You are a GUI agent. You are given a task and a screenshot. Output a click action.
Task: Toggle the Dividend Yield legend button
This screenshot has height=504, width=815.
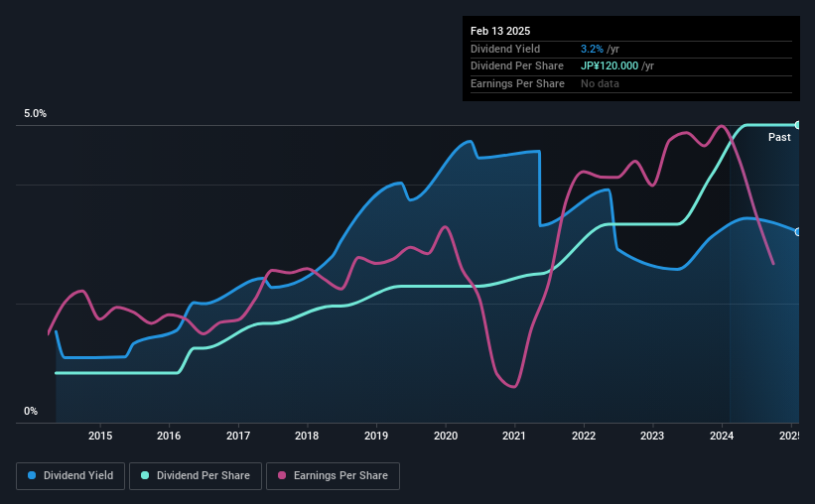click(70, 476)
